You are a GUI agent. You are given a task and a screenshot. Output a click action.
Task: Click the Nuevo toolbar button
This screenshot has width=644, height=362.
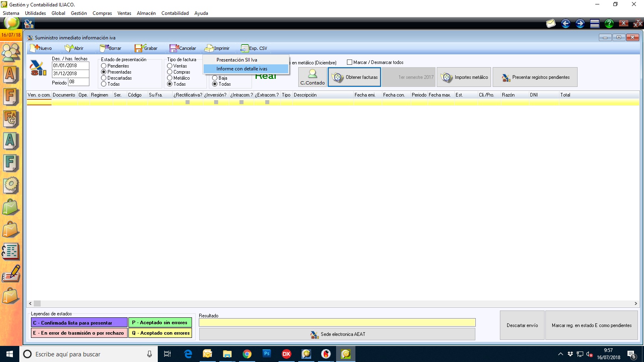coord(41,48)
